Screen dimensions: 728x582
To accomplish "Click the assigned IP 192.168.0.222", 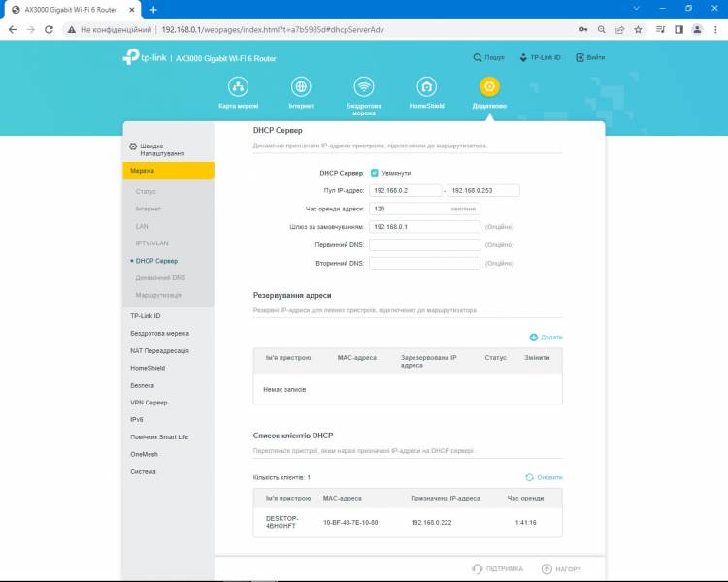I will (x=431, y=523).
